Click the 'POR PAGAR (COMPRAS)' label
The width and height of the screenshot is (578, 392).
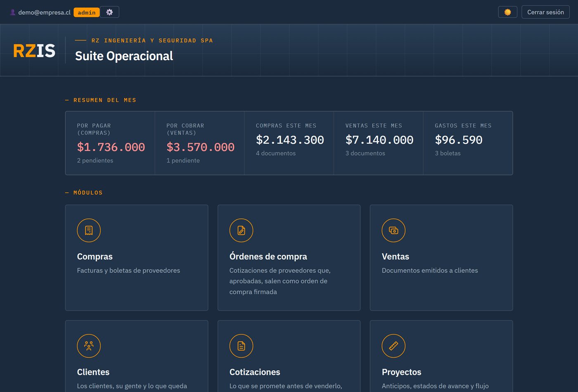[94, 129]
